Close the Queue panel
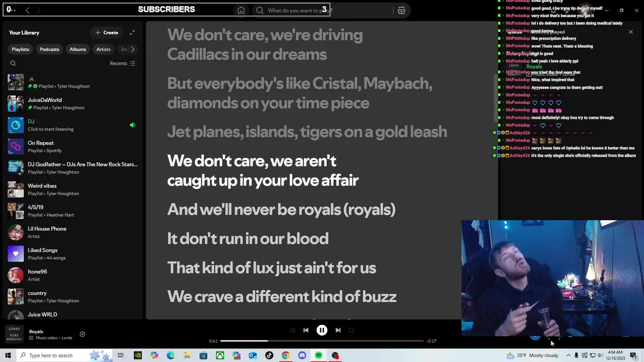 click(631, 32)
